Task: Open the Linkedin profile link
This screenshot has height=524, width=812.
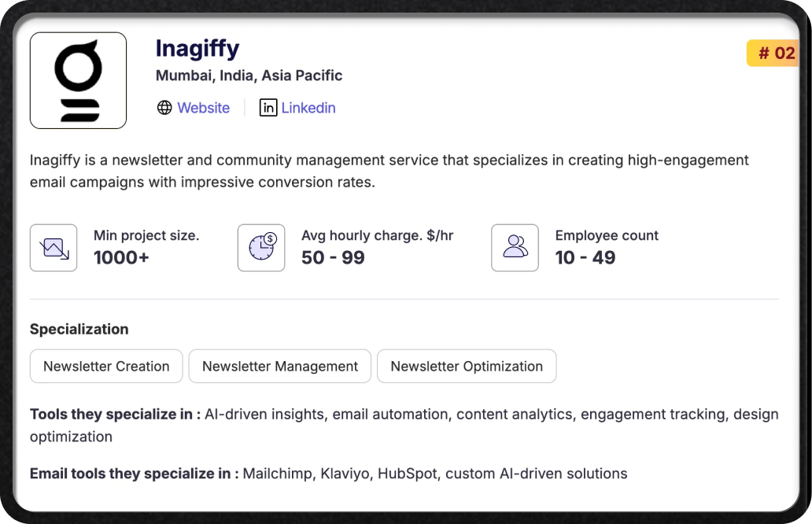Action: 308,108
